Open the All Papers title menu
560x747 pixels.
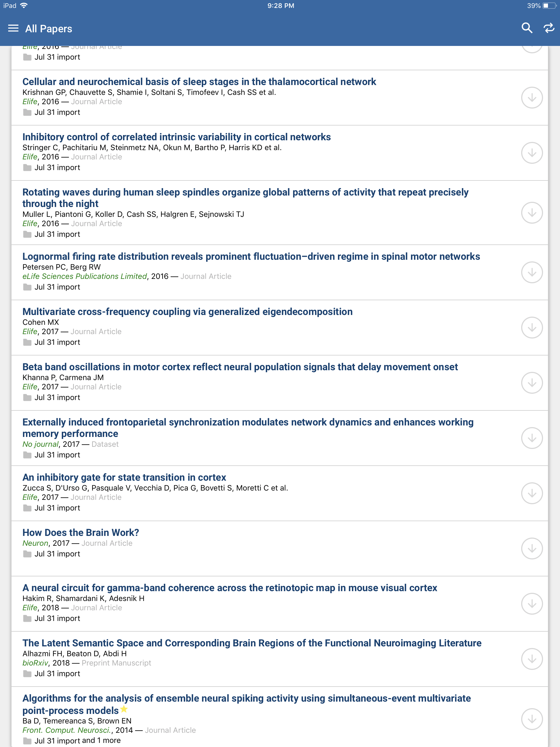(49, 29)
